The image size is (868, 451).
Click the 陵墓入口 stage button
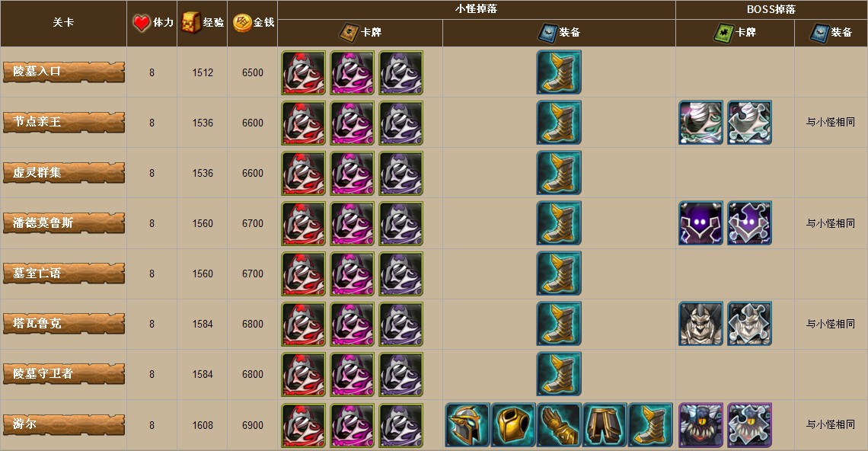point(64,72)
